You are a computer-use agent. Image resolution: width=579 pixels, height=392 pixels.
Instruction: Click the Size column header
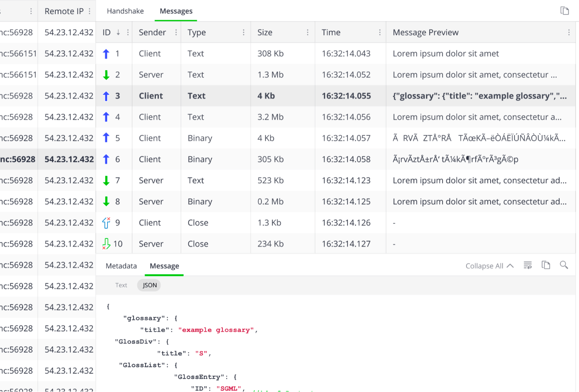point(265,32)
